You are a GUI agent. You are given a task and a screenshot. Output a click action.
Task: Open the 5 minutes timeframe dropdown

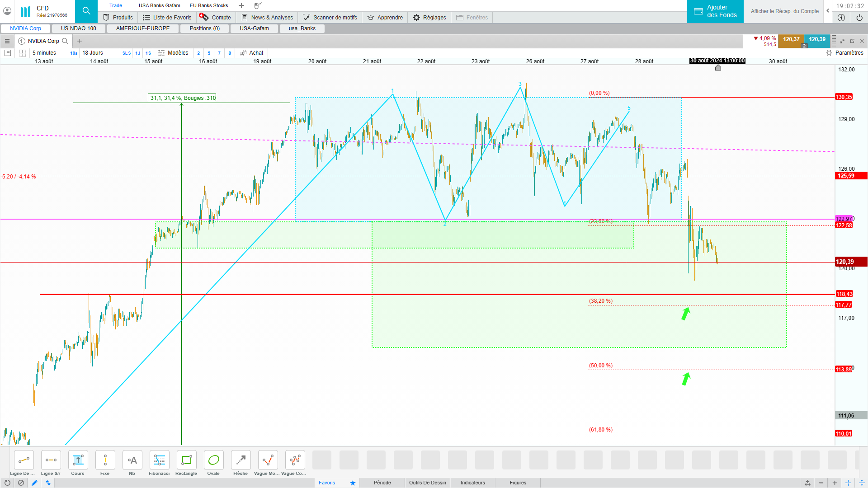point(44,53)
